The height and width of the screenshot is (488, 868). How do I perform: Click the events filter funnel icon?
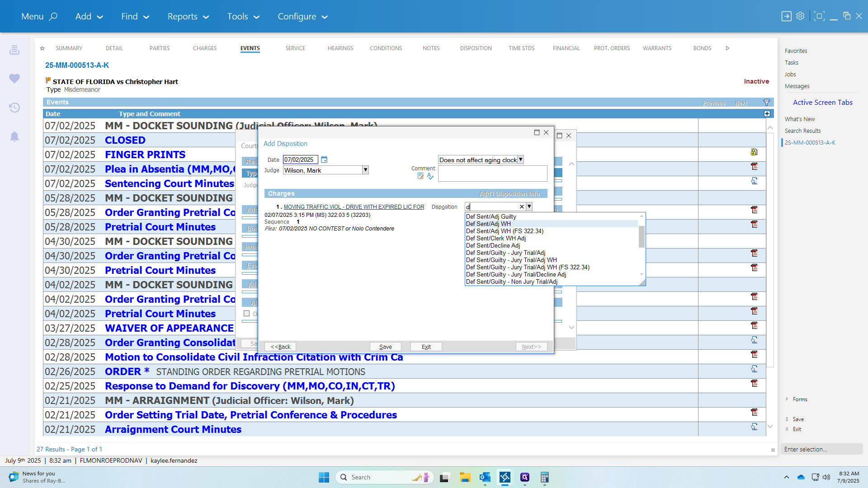click(x=767, y=103)
